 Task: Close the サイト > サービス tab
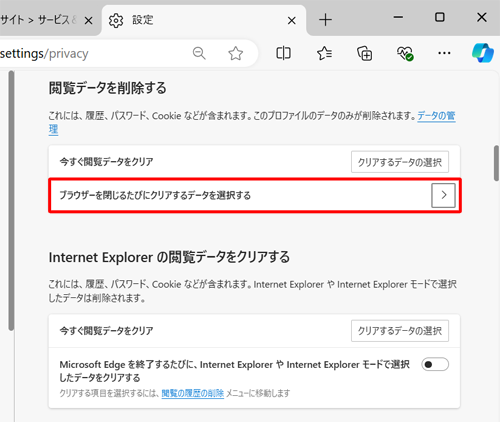click(88, 21)
